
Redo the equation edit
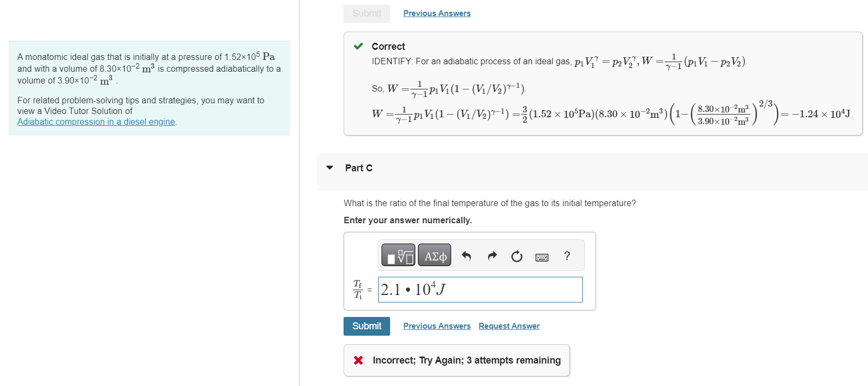(x=491, y=255)
